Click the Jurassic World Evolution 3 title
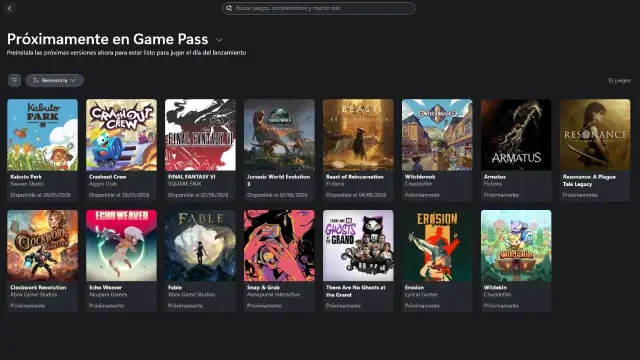The image size is (640, 360). 278,180
